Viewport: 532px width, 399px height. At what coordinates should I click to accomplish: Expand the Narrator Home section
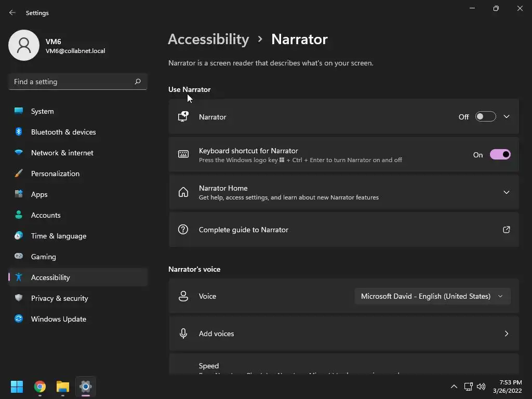click(x=507, y=192)
